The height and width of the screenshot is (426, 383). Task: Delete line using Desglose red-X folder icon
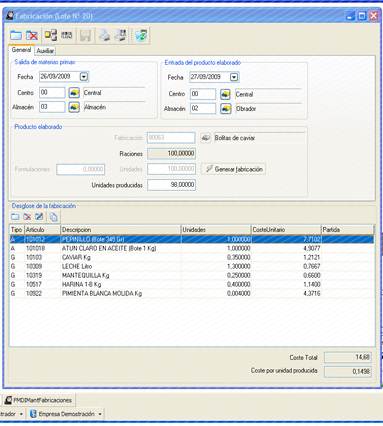[x=27, y=217]
